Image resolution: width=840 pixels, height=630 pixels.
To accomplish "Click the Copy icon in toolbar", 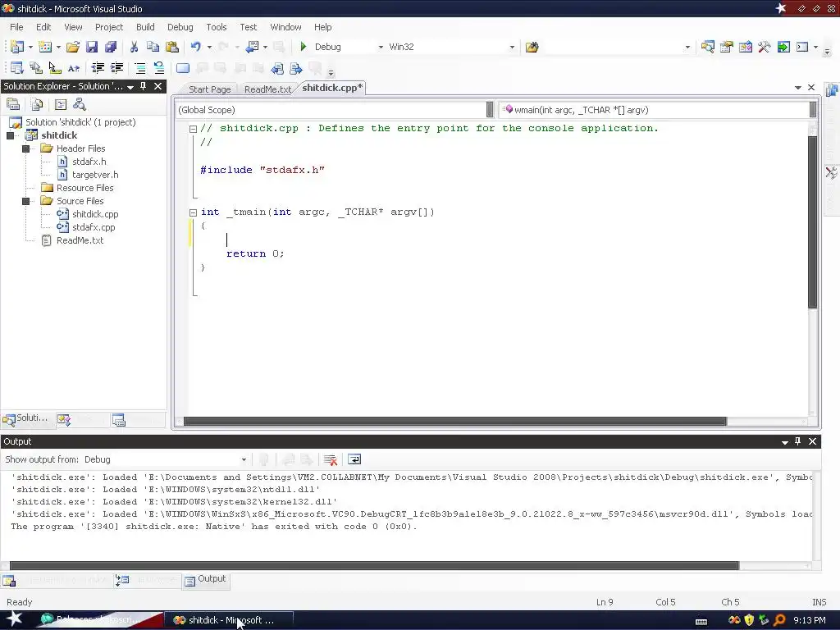I will [153, 47].
